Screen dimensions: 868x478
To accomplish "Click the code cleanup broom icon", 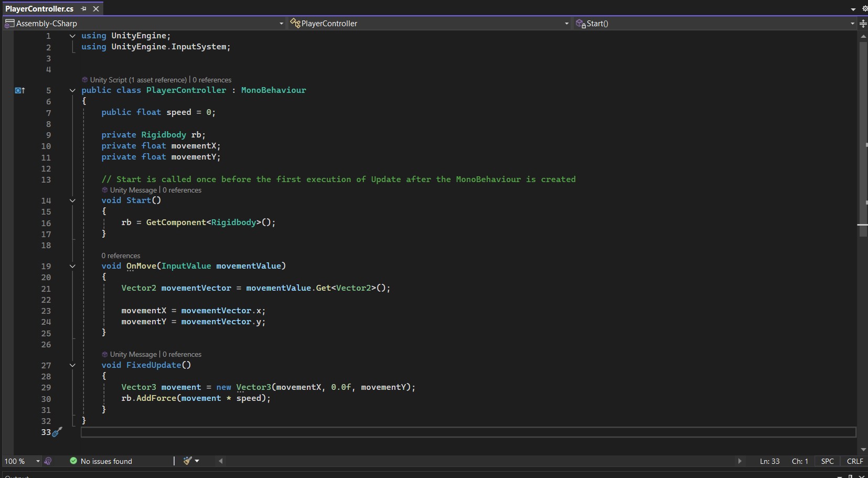I will 188,461.
